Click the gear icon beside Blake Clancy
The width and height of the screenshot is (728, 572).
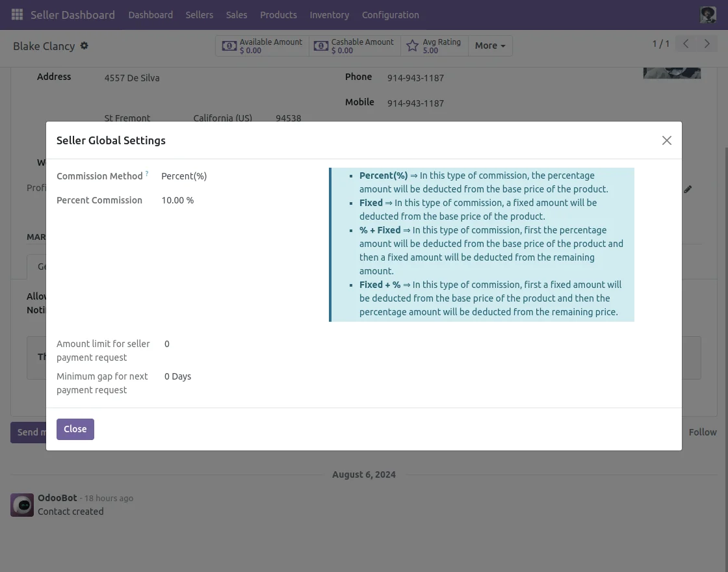pyautogui.click(x=84, y=46)
